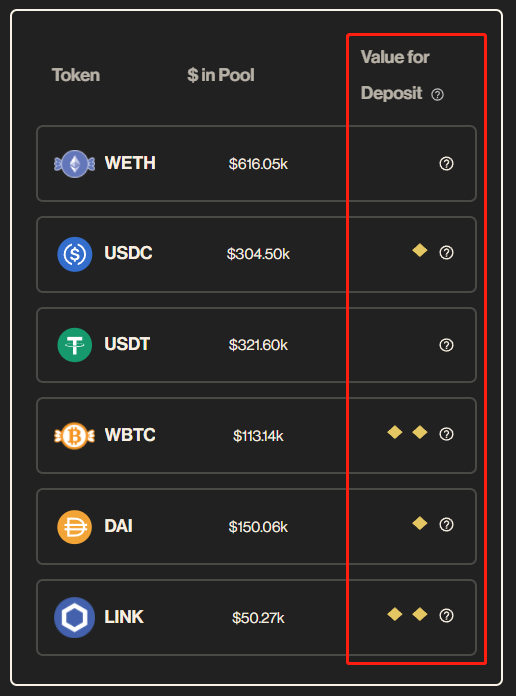Click the LINK Chainlink icon
This screenshot has height=696, width=516.
tap(74, 617)
